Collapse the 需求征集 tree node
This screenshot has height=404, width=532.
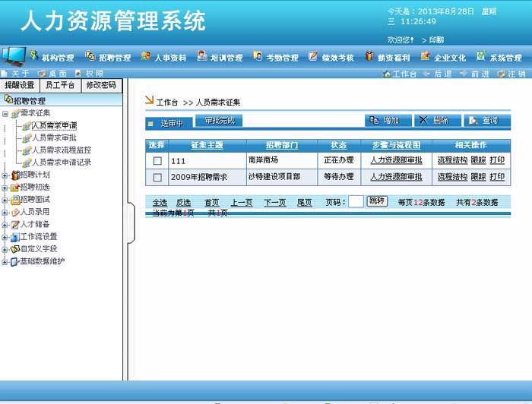[5, 113]
